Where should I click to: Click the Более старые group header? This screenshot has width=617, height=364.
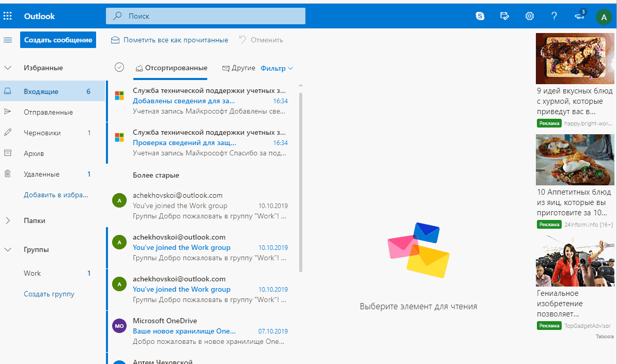click(156, 175)
